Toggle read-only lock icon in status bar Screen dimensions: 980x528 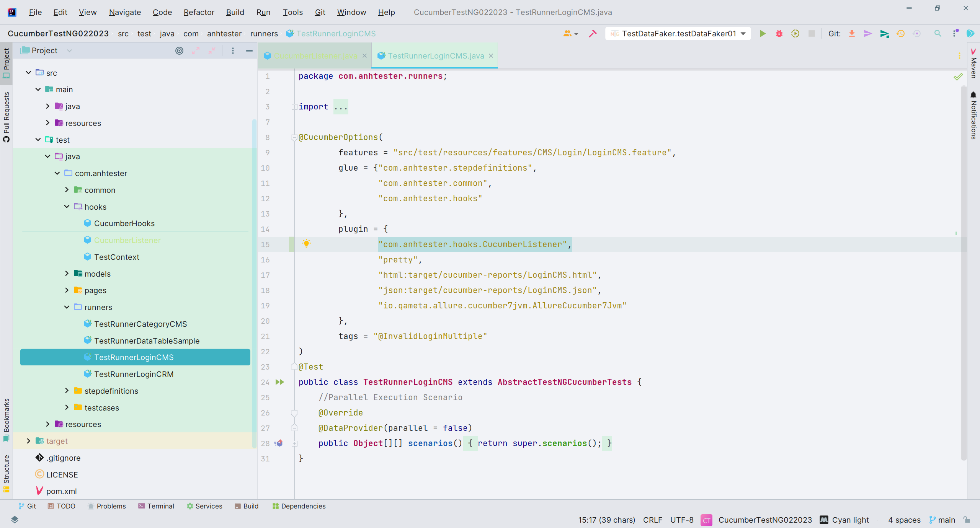pyautogui.click(x=967, y=520)
